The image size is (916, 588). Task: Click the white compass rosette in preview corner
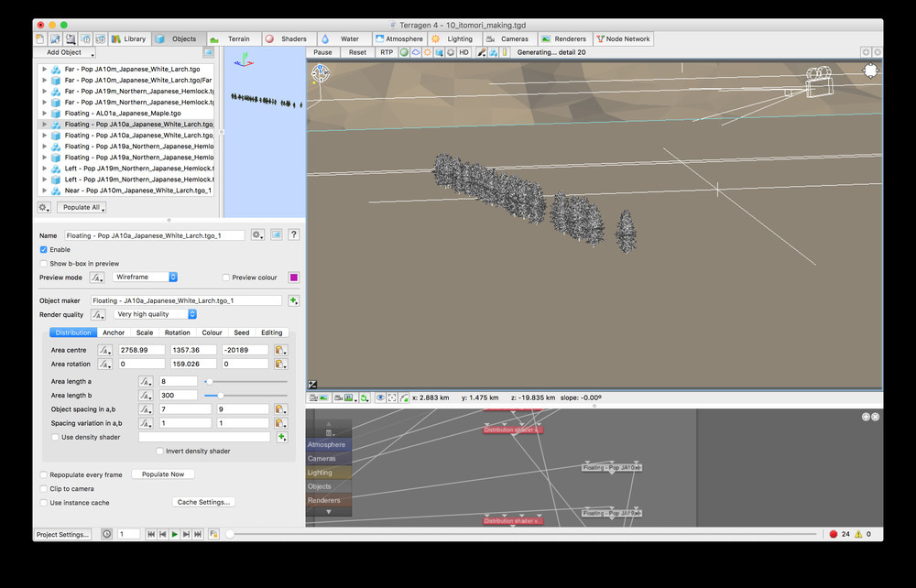tap(870, 71)
